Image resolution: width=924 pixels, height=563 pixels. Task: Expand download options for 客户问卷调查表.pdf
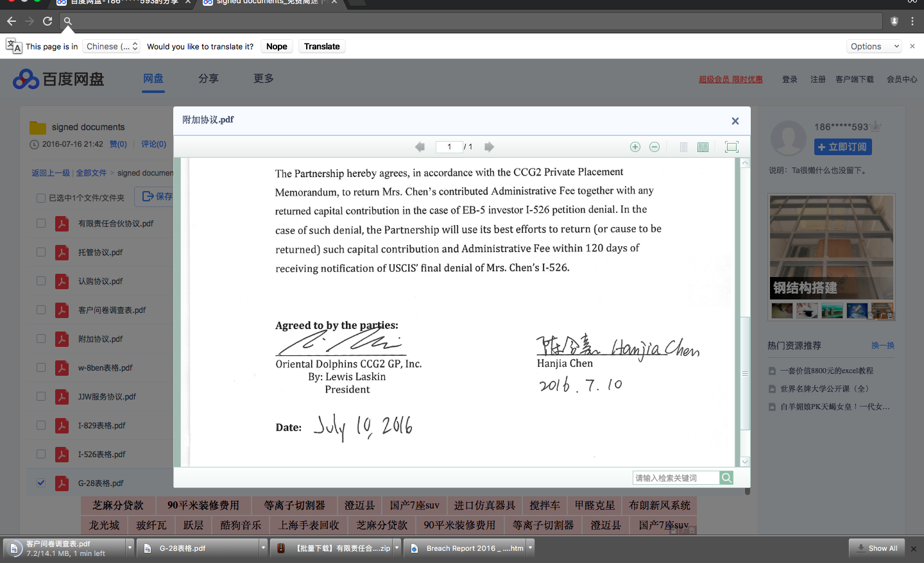pyautogui.click(x=130, y=548)
